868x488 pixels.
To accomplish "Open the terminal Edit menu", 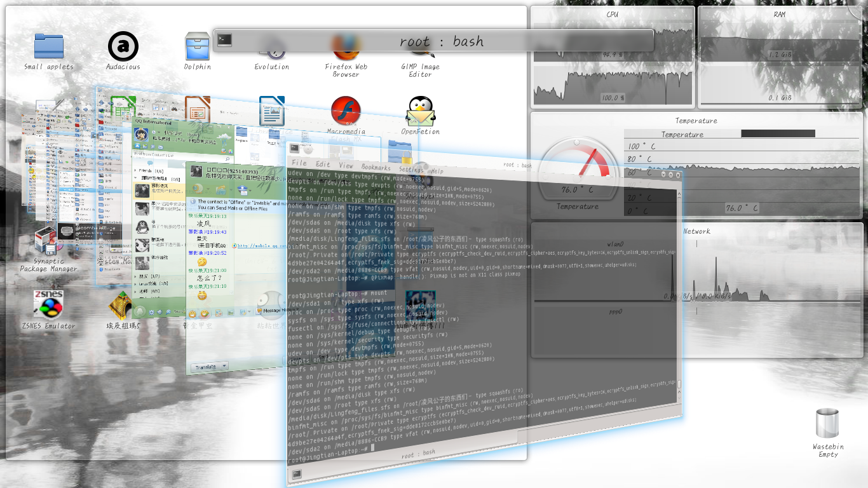I will (x=323, y=165).
